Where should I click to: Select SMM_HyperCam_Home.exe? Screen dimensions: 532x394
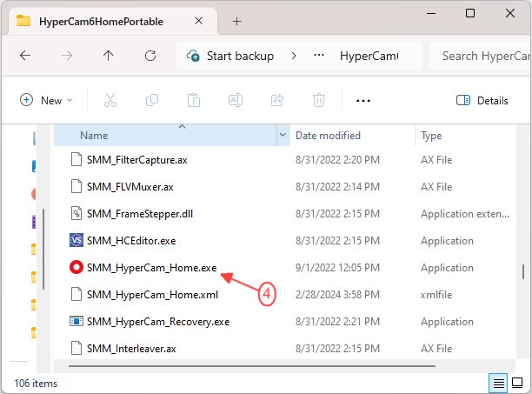point(151,268)
